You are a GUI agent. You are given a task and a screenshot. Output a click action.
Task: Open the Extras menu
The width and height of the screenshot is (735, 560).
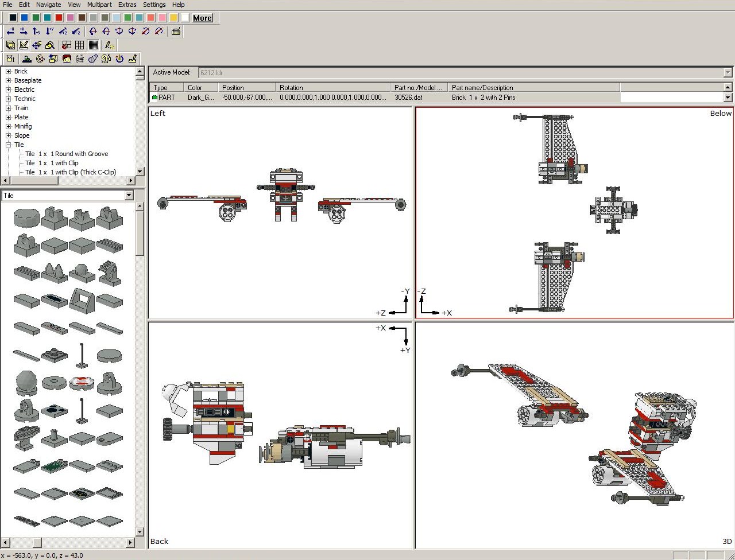(x=127, y=5)
